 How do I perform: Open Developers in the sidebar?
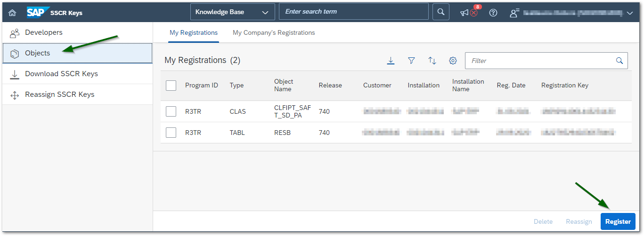pos(77,32)
